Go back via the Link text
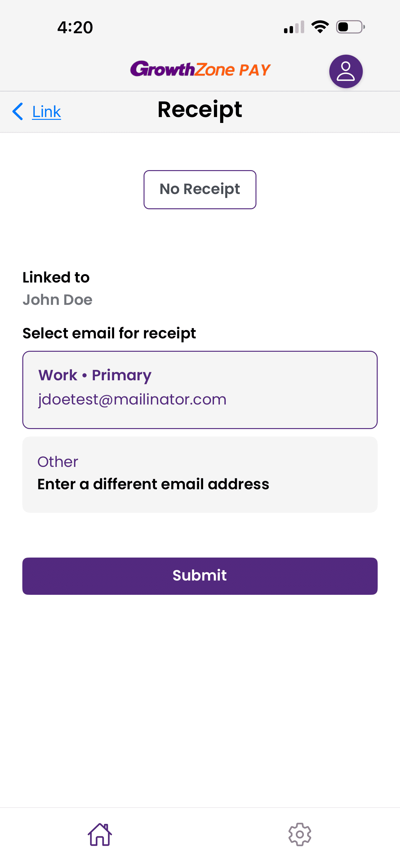 click(47, 111)
